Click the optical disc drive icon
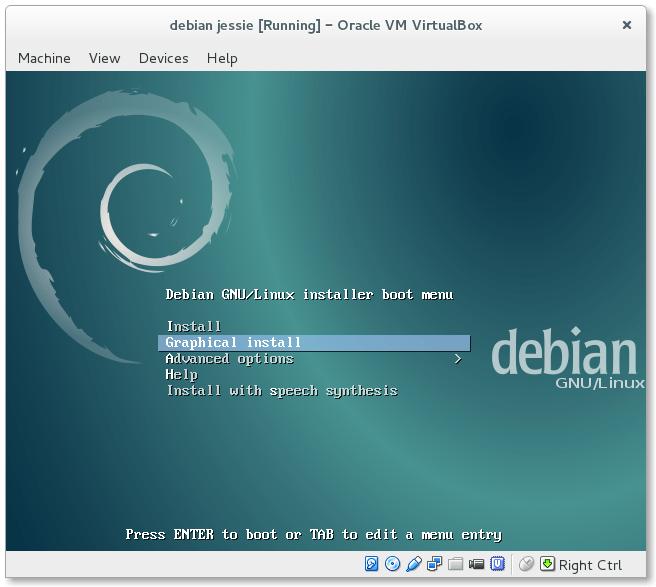Image resolution: width=656 pixels, height=587 pixels. [392, 564]
